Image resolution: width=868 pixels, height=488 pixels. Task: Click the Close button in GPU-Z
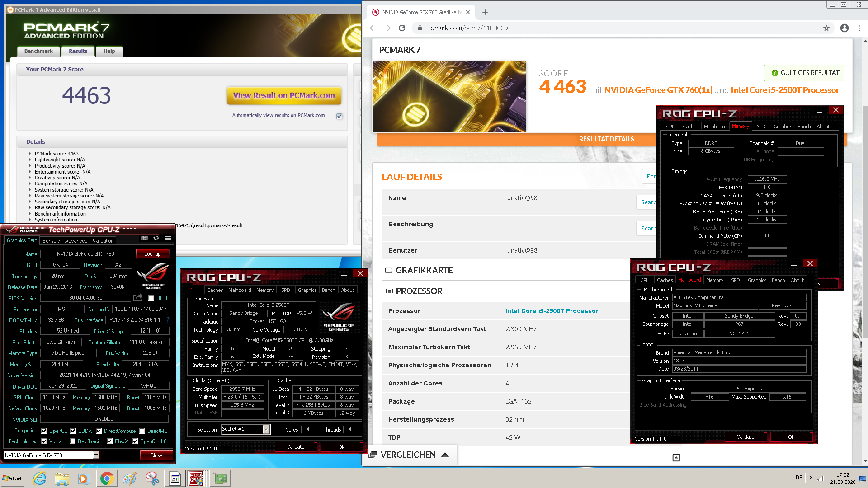[x=156, y=455]
